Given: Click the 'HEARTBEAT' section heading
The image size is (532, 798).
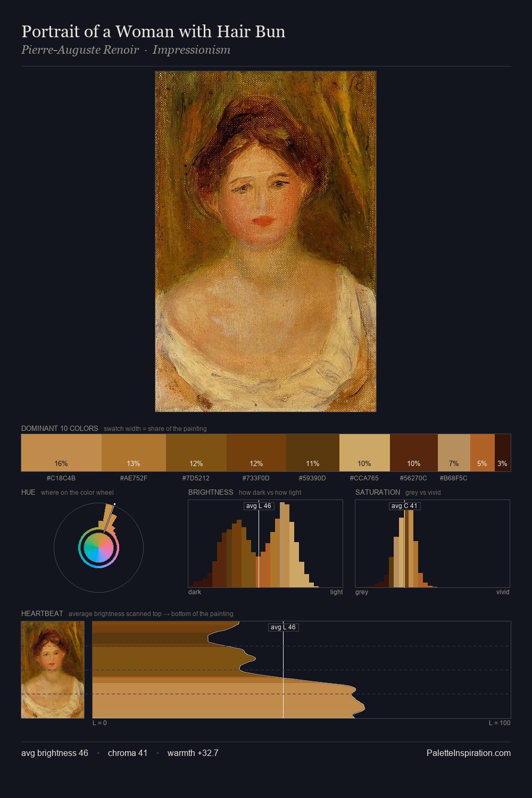Looking at the screenshot, I should pos(42,613).
